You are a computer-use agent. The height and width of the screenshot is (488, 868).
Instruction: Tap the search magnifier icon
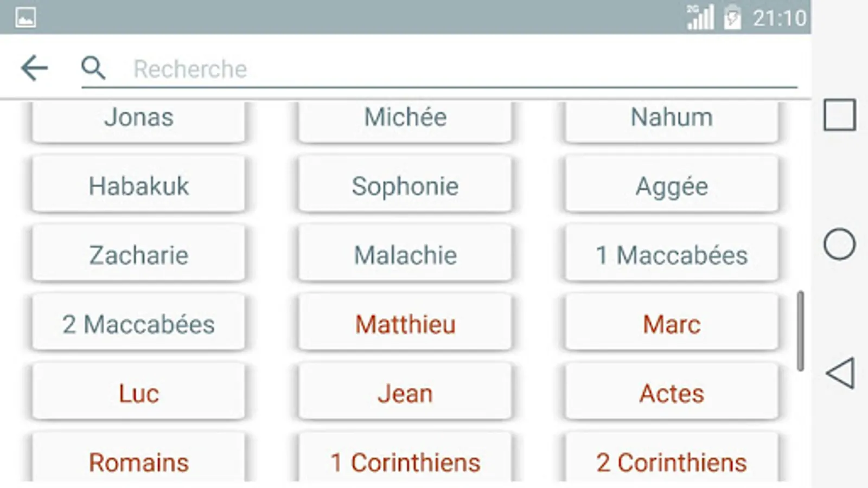pos(93,68)
